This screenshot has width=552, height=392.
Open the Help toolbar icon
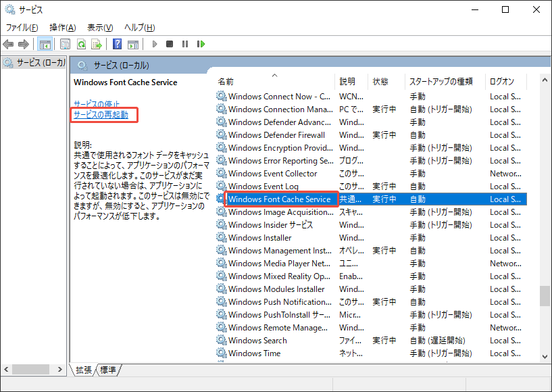[118, 44]
